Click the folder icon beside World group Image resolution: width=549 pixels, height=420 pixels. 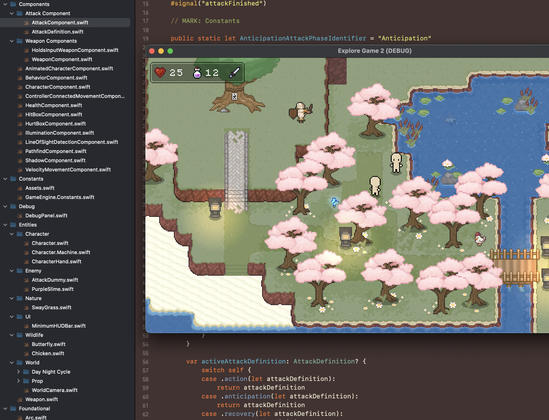[x=20, y=363]
